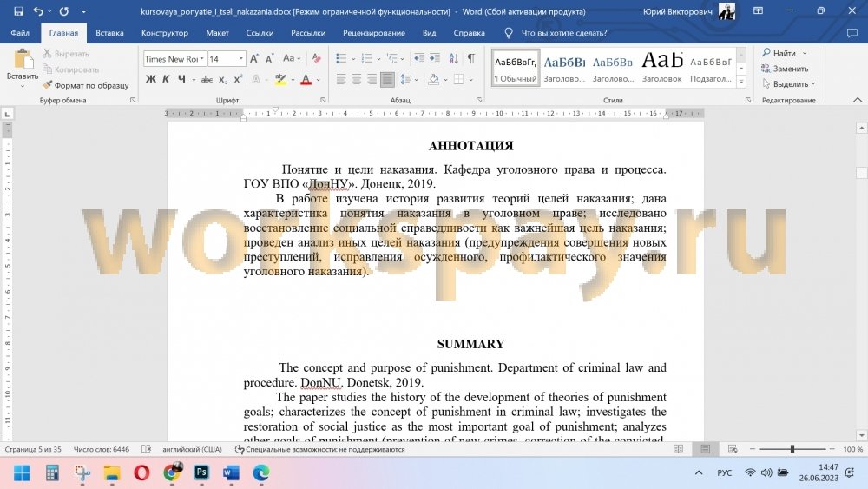
Task: Toggle italic К formatting
Action: [166, 79]
